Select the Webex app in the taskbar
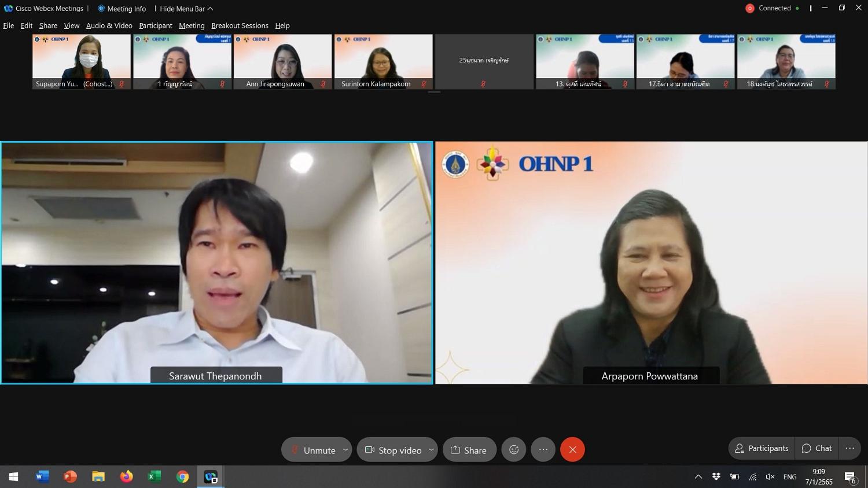Screen dimensions: 868x488 (x=211, y=477)
